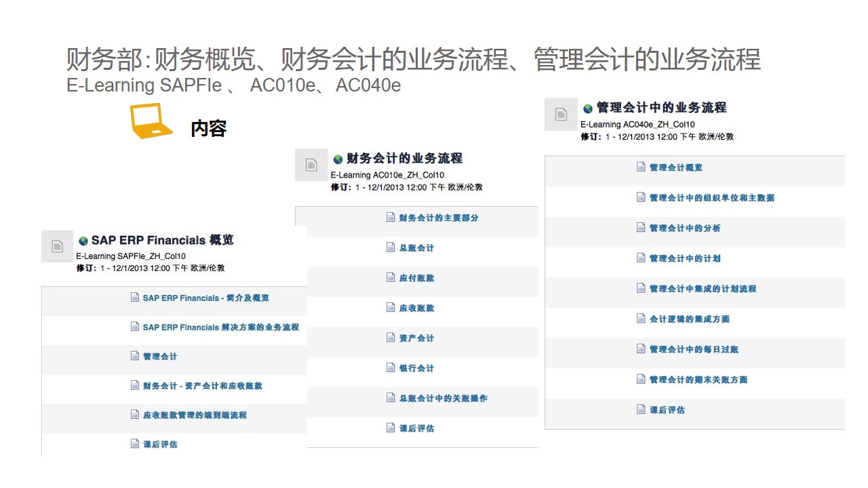Open the 管理会计中的每日过账 link
Image resolution: width=868 pixels, height=488 pixels.
694,350
